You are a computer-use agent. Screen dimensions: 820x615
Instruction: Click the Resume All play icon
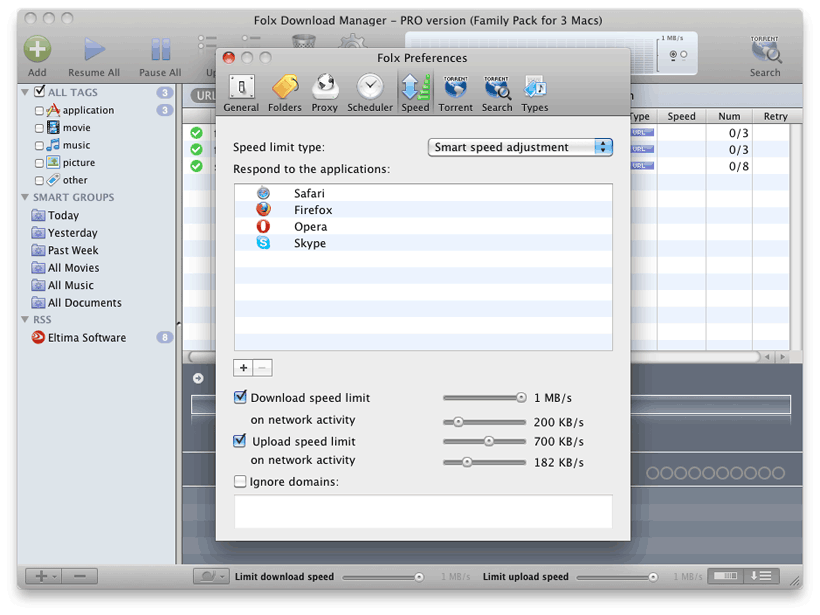click(94, 49)
